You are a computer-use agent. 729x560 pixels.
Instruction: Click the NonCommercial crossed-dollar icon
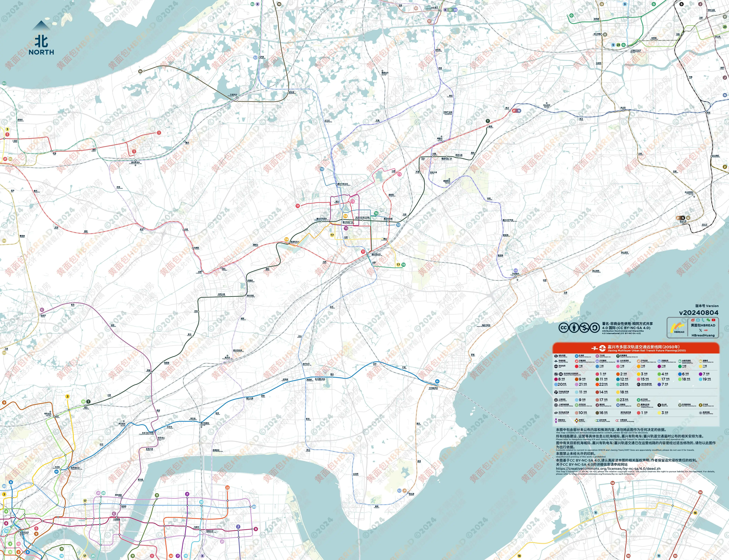coord(584,328)
